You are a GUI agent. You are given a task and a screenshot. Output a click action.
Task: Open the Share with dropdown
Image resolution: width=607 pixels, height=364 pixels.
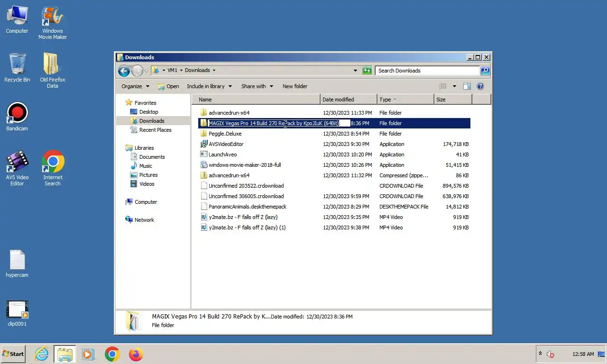[x=257, y=86]
